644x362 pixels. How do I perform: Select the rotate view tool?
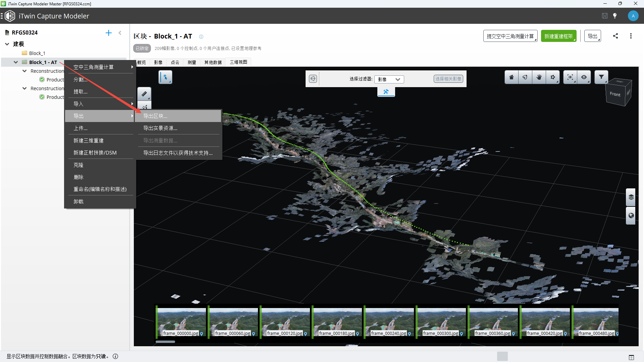pos(525,77)
